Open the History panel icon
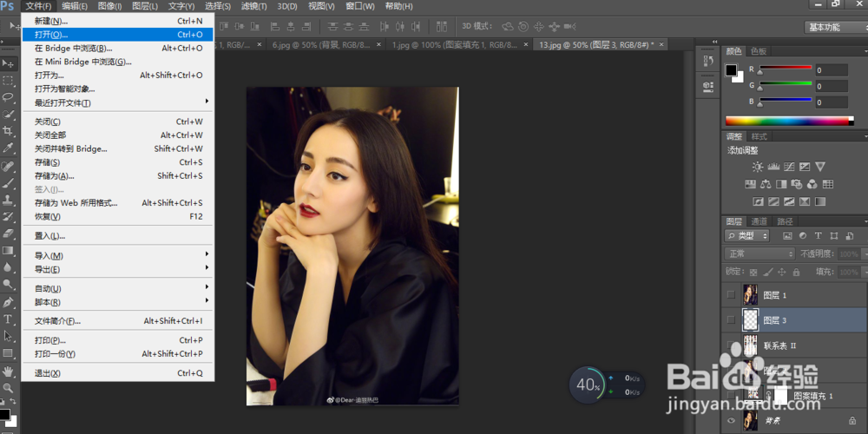Screen dimensions: 868x434 point(708,62)
